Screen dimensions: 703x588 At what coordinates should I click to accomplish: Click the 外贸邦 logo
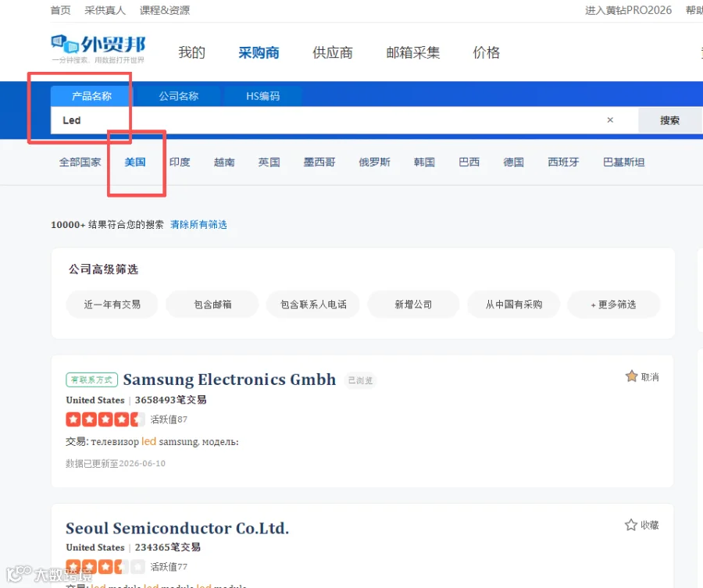coord(98,48)
